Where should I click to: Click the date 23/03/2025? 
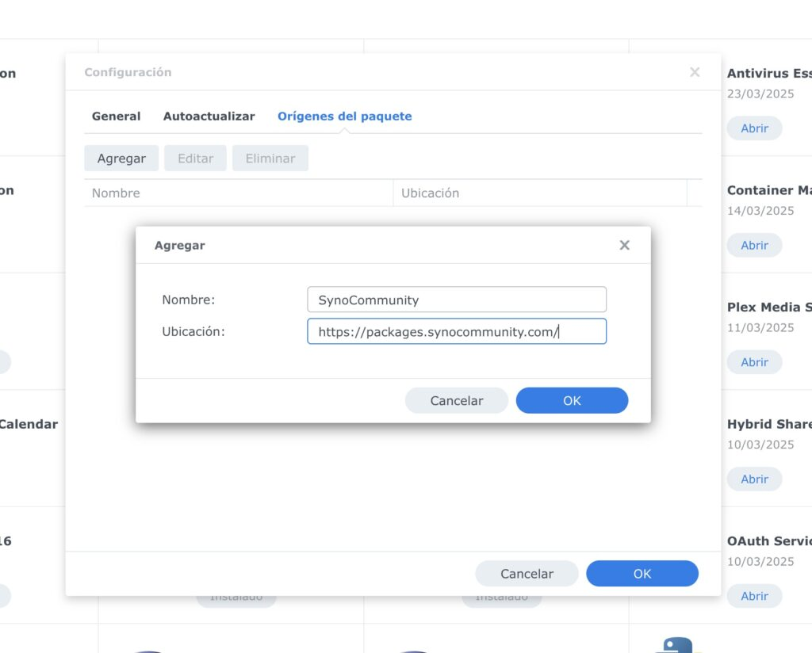tap(760, 94)
